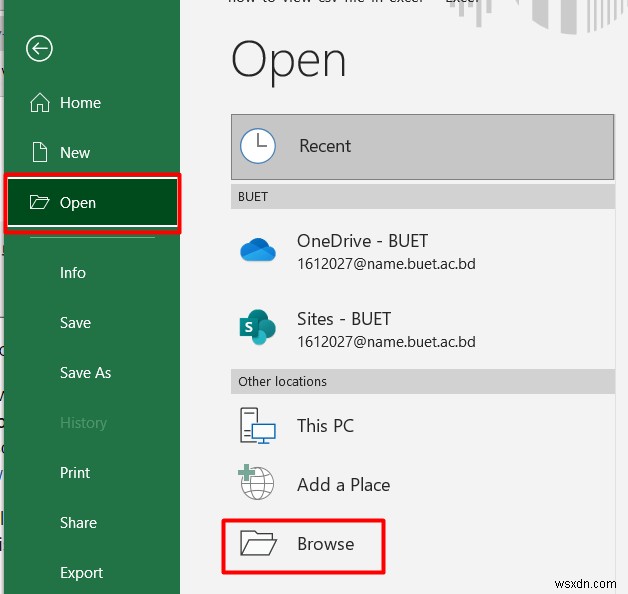
Task: Click the OneDrive cloud icon
Action: [x=258, y=249]
